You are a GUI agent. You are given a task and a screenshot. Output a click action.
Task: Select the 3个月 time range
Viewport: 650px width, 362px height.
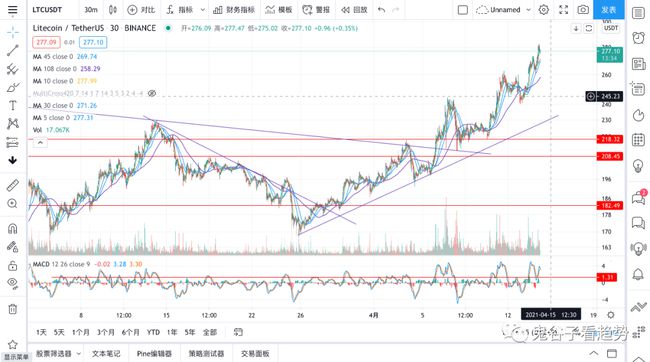[106, 333]
